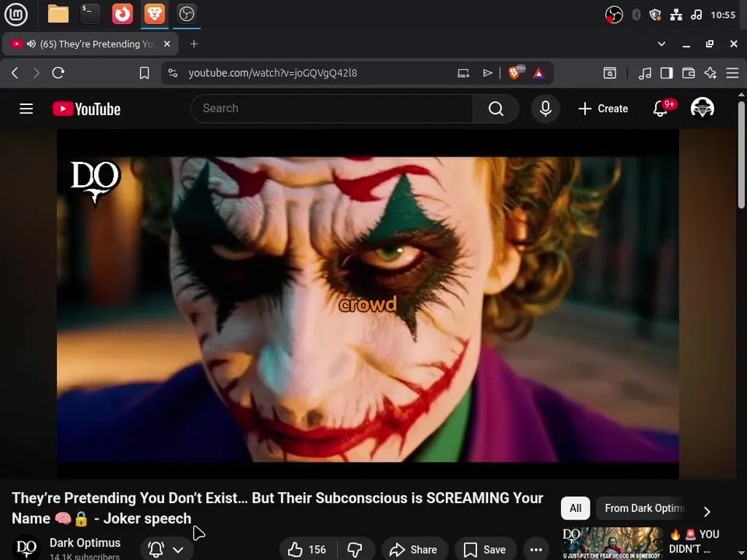The height and width of the screenshot is (560, 747).
Task: Open the suggested video thumbnail with Joker
Action: [612, 544]
